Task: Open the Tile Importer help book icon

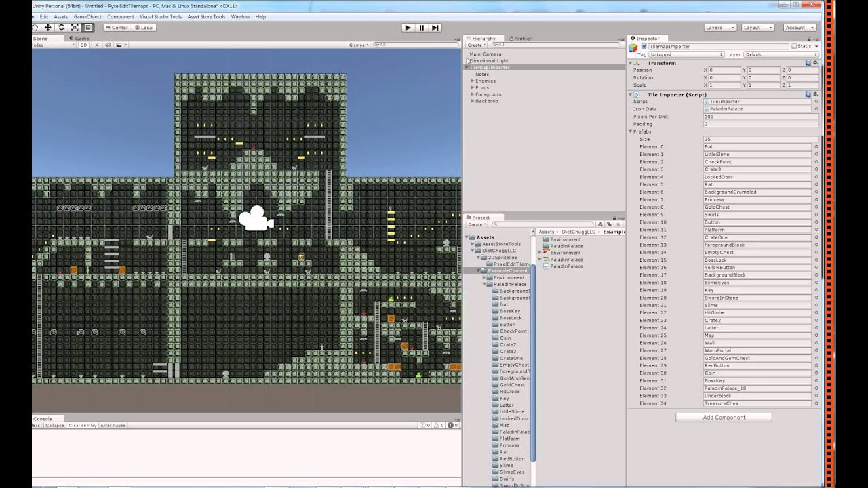Action: 808,94
